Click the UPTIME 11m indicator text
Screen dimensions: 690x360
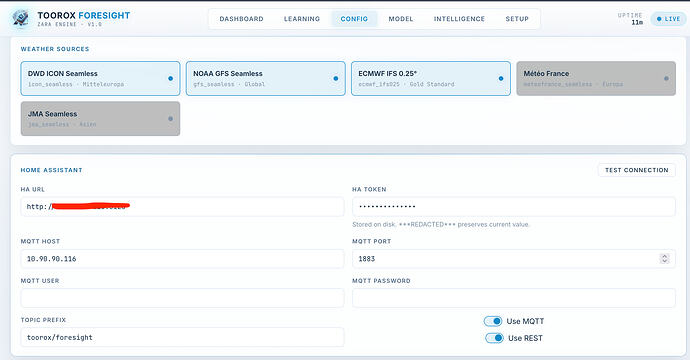pyautogui.click(x=631, y=18)
